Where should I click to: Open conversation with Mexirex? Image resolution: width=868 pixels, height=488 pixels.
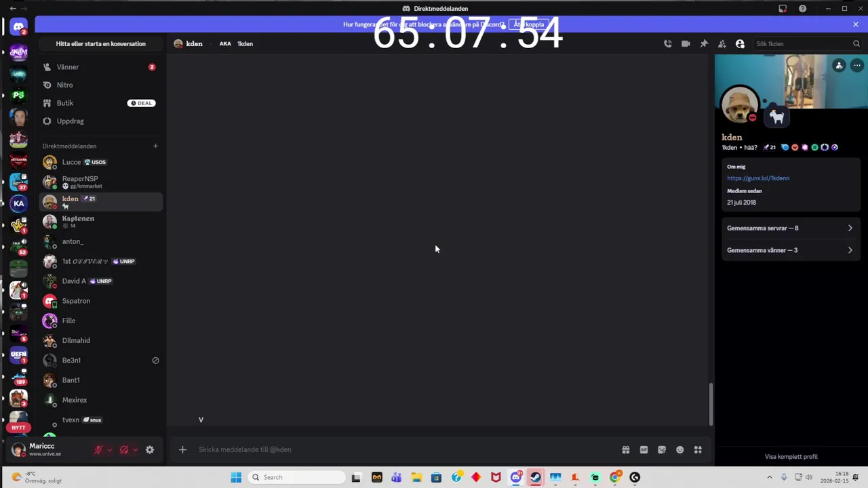(100, 400)
